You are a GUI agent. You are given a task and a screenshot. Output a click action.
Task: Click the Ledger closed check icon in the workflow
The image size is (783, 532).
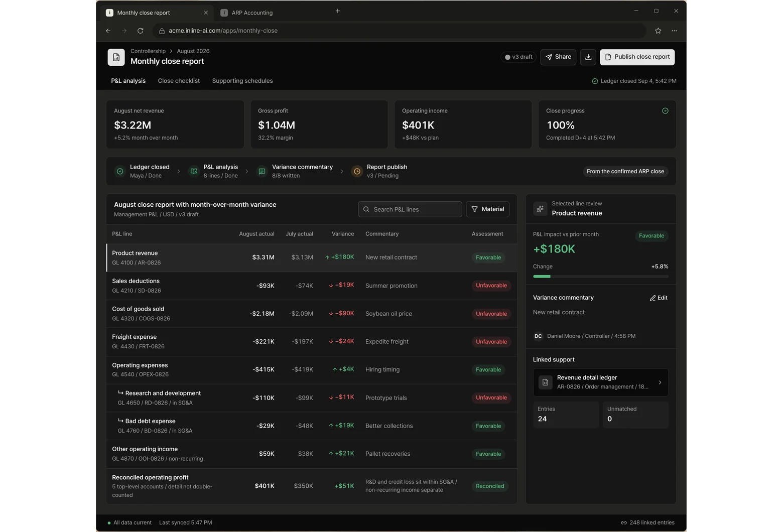pos(120,172)
